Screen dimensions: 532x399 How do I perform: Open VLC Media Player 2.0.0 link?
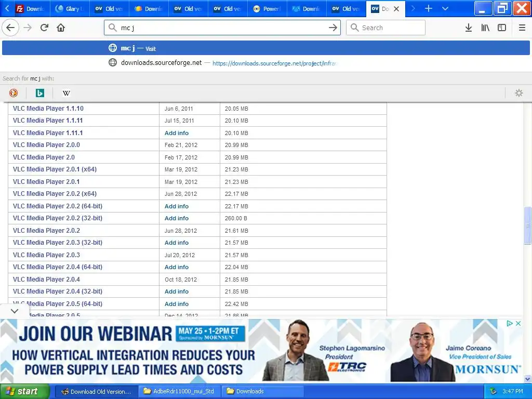coord(46,145)
